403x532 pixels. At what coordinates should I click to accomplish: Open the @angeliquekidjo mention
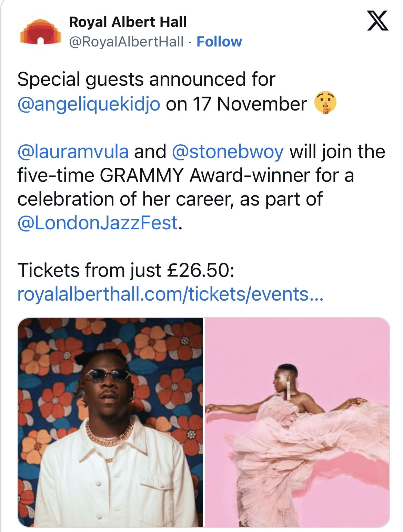89,104
